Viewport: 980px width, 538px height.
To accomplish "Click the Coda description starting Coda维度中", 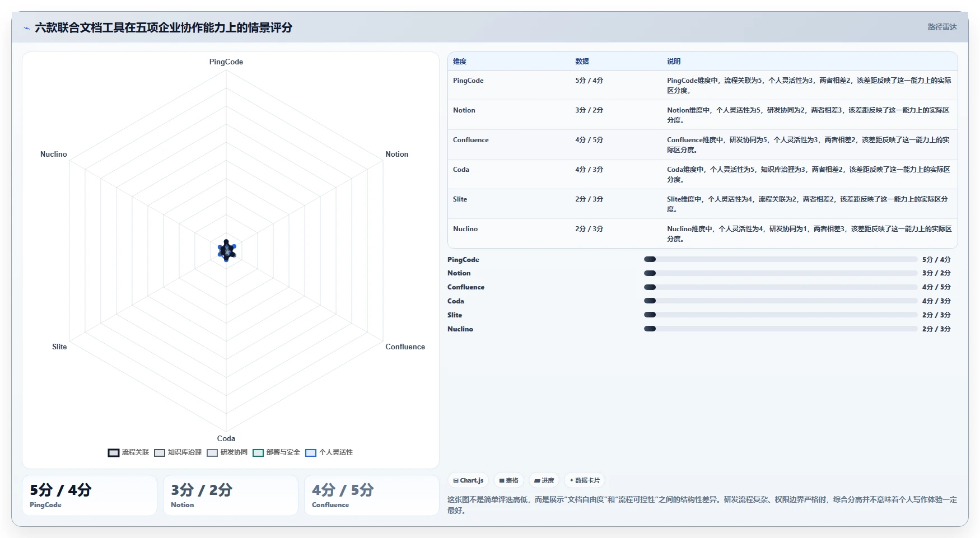I will pyautogui.click(x=809, y=175).
